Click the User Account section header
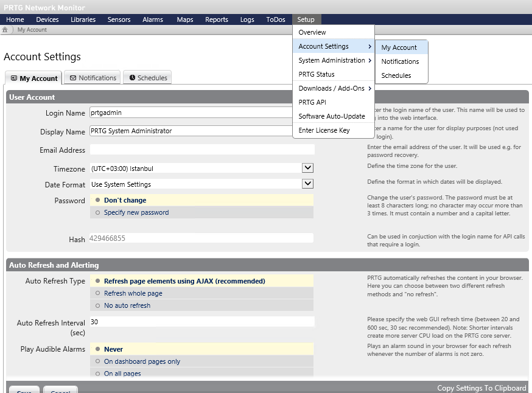 (x=267, y=97)
